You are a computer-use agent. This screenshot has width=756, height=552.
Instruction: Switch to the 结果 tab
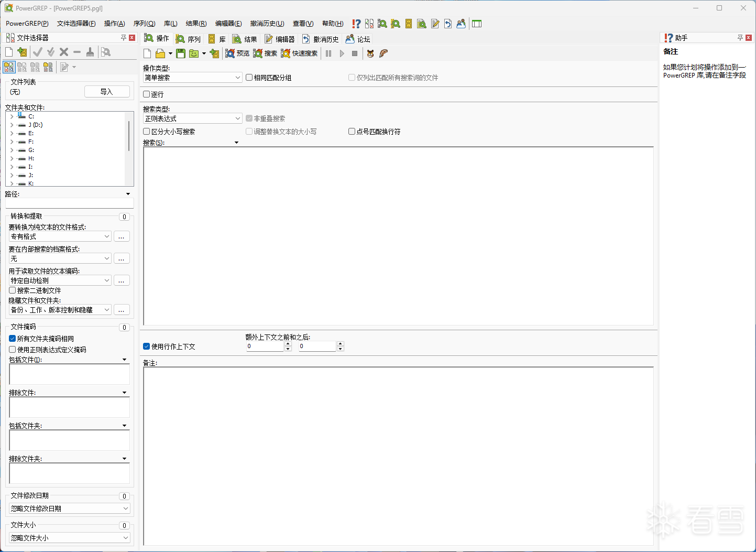(245, 39)
